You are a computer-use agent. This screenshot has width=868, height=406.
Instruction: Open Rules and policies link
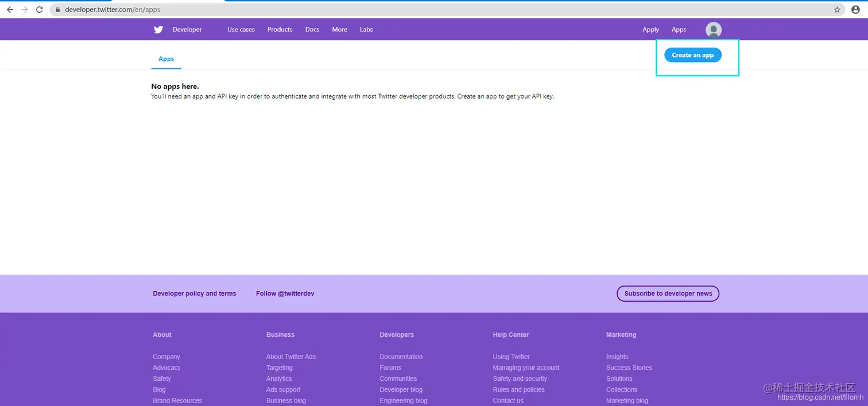coord(519,389)
